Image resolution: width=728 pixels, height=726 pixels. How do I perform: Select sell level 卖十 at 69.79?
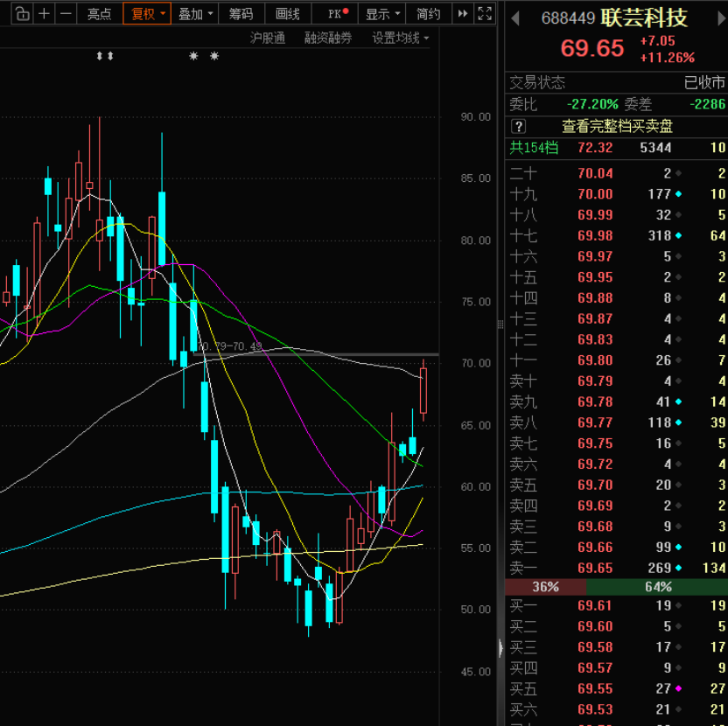click(617, 381)
